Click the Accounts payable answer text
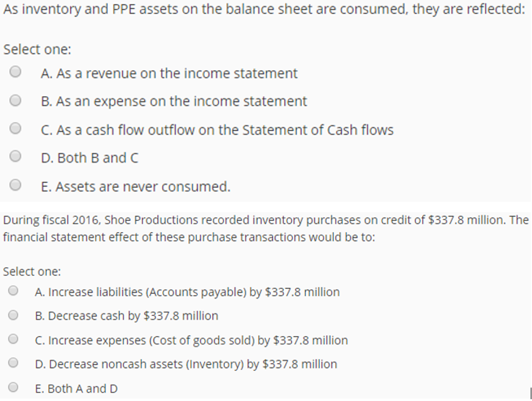 (187, 292)
